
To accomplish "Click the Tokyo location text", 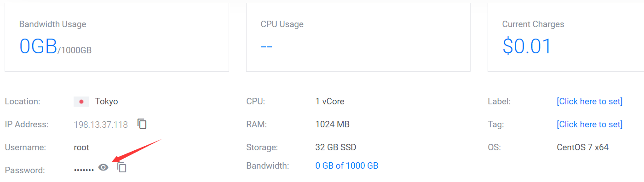I will click(106, 102).
